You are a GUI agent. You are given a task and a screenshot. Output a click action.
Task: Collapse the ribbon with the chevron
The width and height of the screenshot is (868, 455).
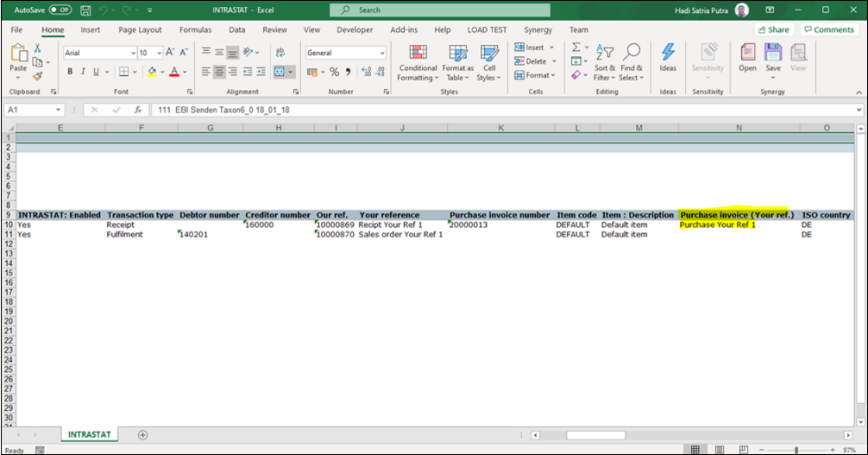[x=859, y=92]
